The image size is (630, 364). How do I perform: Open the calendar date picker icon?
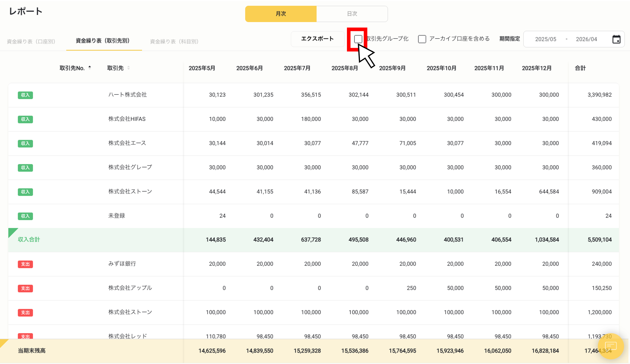tap(616, 39)
